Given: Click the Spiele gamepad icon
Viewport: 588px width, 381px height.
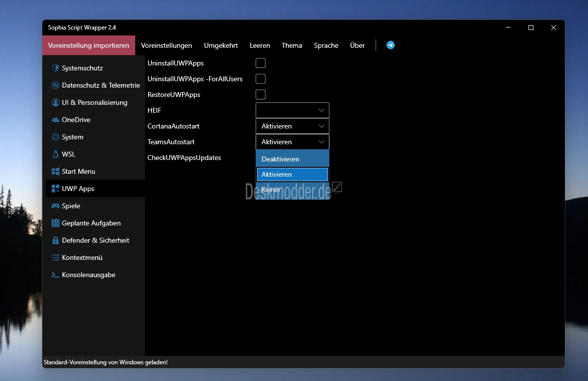Looking at the screenshot, I should tap(56, 206).
